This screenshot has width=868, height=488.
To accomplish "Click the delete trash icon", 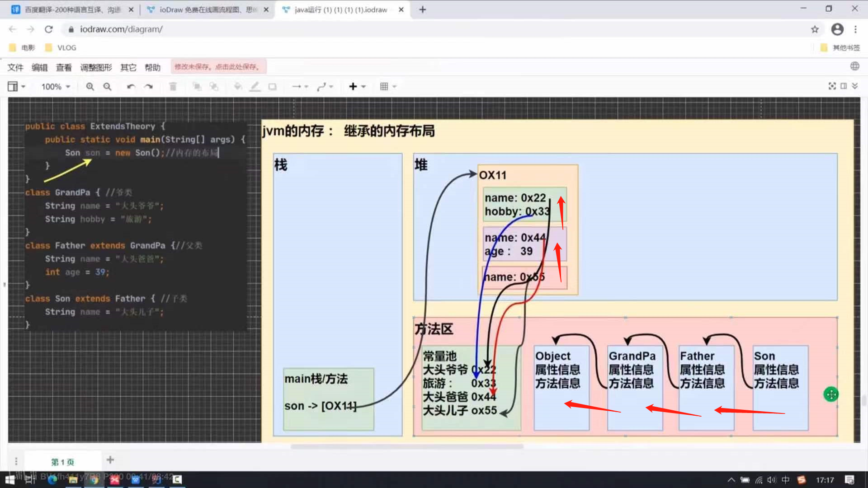I will click(x=173, y=86).
